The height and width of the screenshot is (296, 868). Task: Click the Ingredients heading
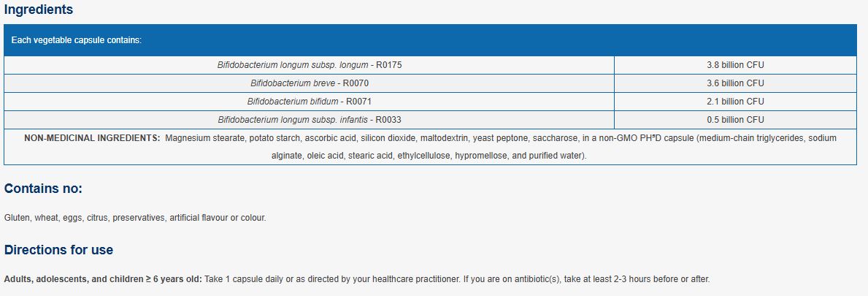pos(39,10)
